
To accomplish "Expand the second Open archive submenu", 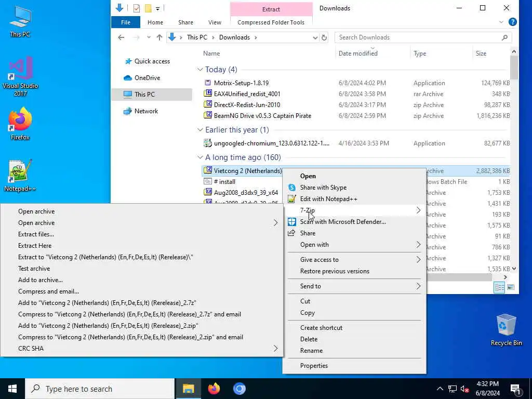I will pos(142,222).
